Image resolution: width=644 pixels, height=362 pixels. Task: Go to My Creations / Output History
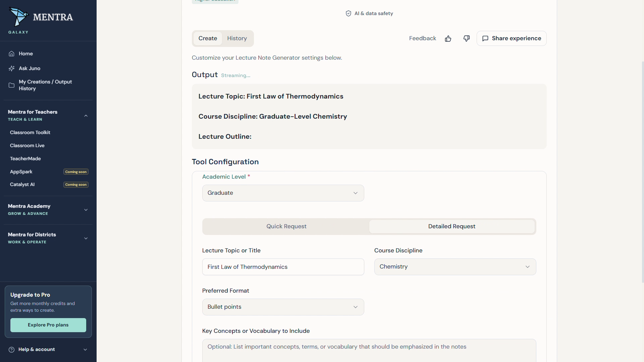pos(48,85)
